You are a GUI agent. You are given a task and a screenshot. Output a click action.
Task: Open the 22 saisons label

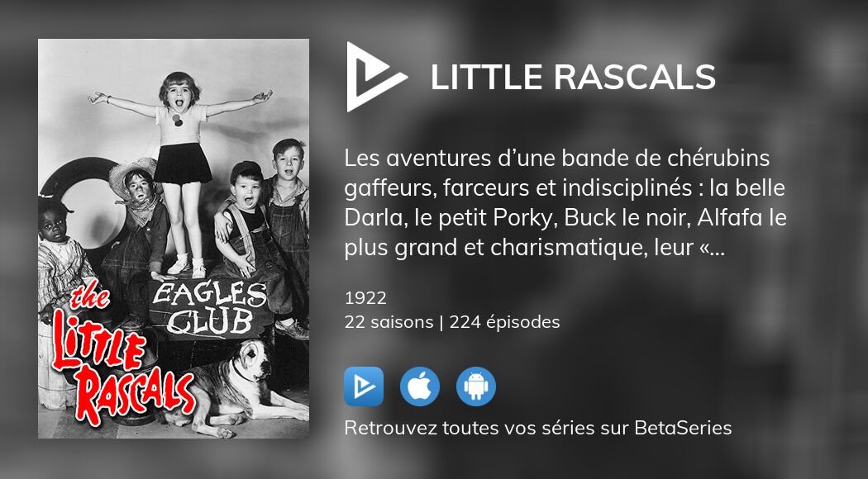click(389, 322)
